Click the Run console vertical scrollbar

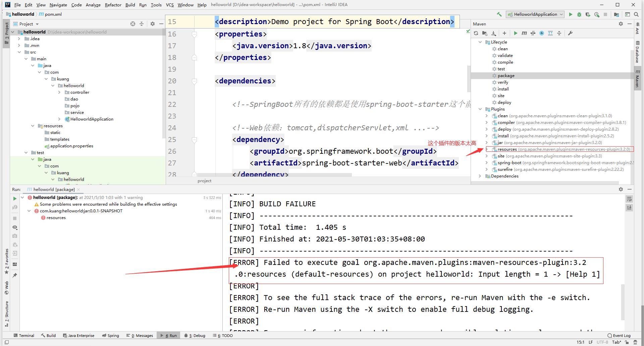pos(623,302)
